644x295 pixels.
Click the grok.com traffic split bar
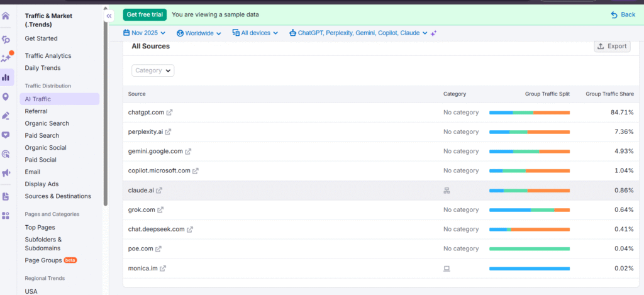(529, 210)
